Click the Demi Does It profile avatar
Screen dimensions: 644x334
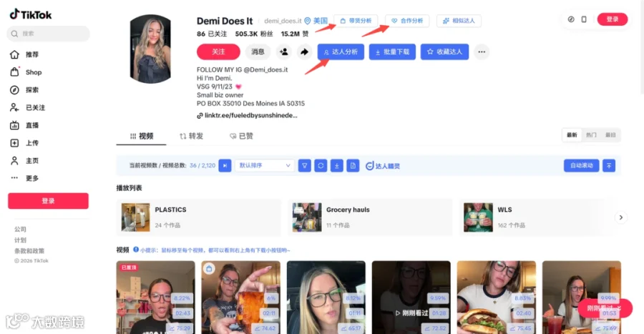(x=150, y=49)
